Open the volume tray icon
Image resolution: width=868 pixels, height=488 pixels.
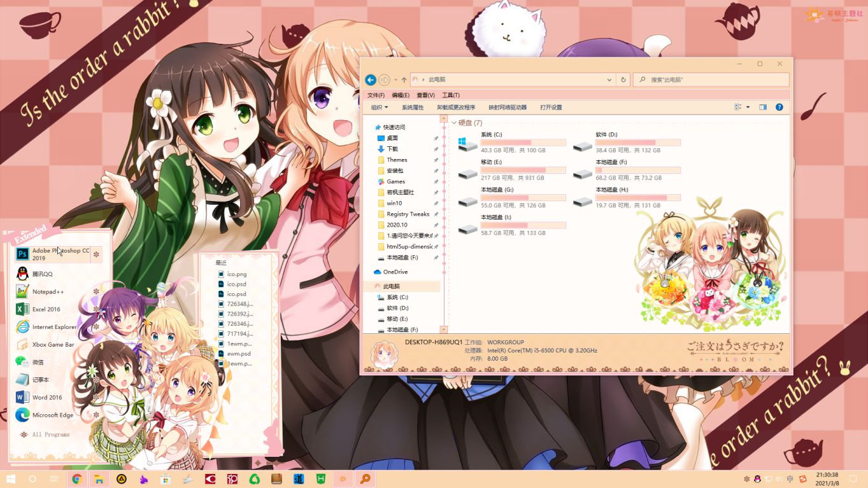tap(779, 478)
